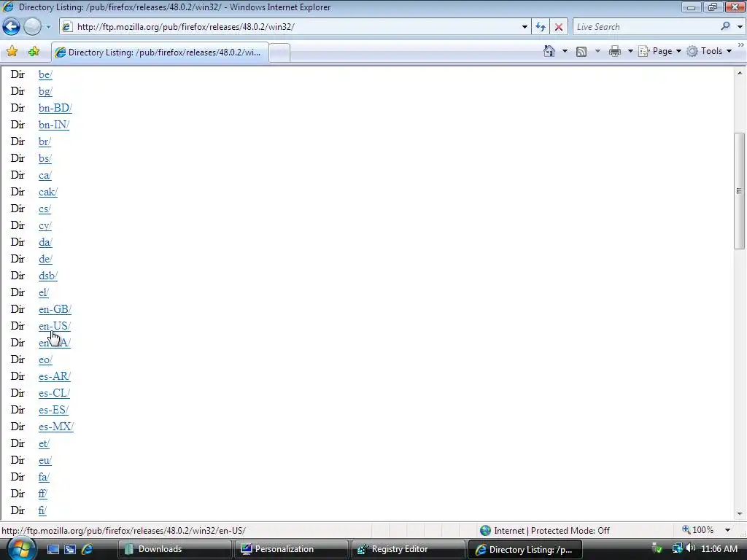The width and height of the screenshot is (747, 560).
Task: Go back with the Back arrow button
Action: (12, 27)
